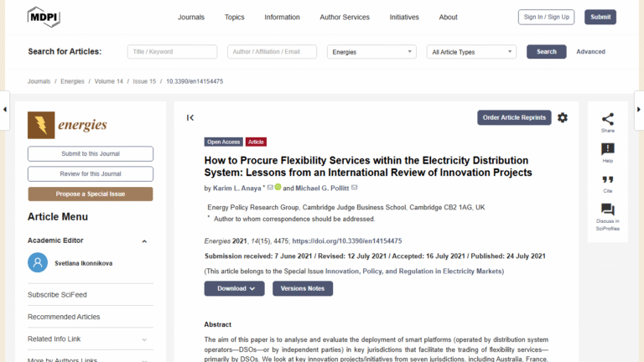Click the Help icon in right sidebar

607,149
